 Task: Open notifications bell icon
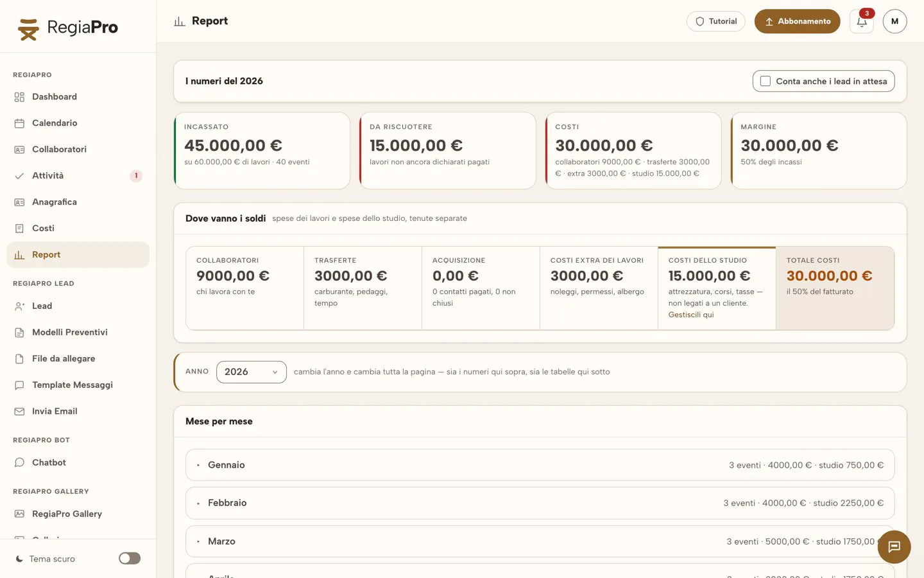click(861, 21)
